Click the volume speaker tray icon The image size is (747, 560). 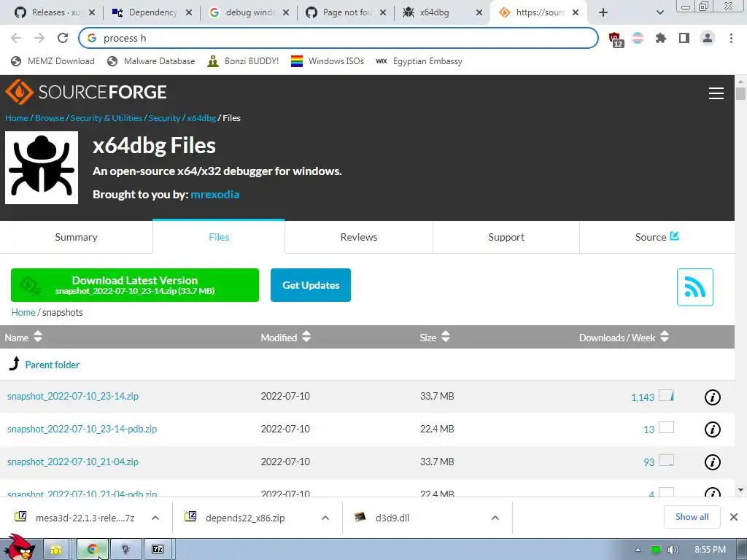tap(673, 550)
